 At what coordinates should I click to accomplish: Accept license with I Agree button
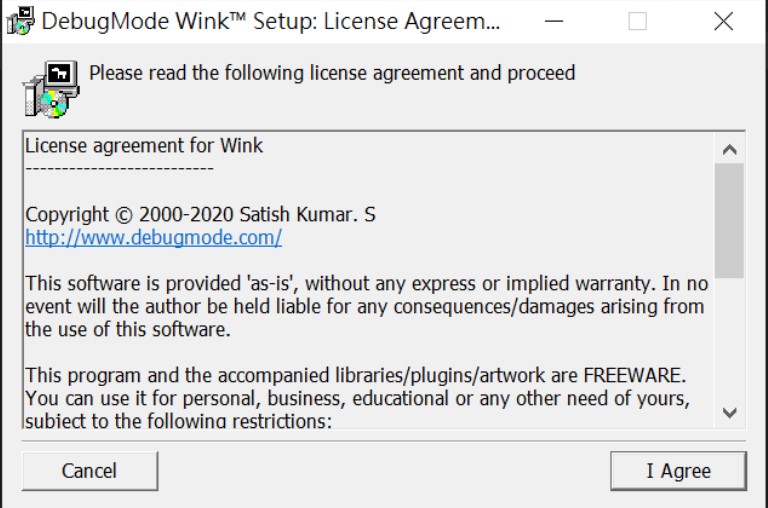pos(678,471)
